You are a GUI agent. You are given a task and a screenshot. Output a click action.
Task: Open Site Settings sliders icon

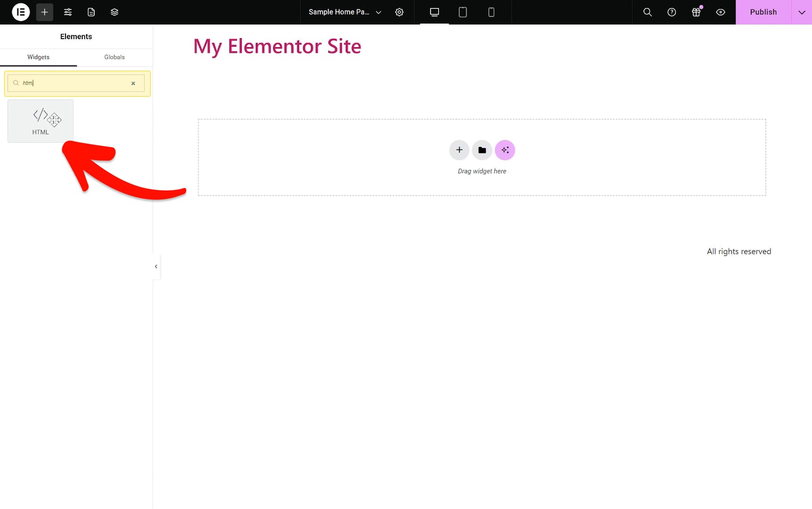pos(68,12)
